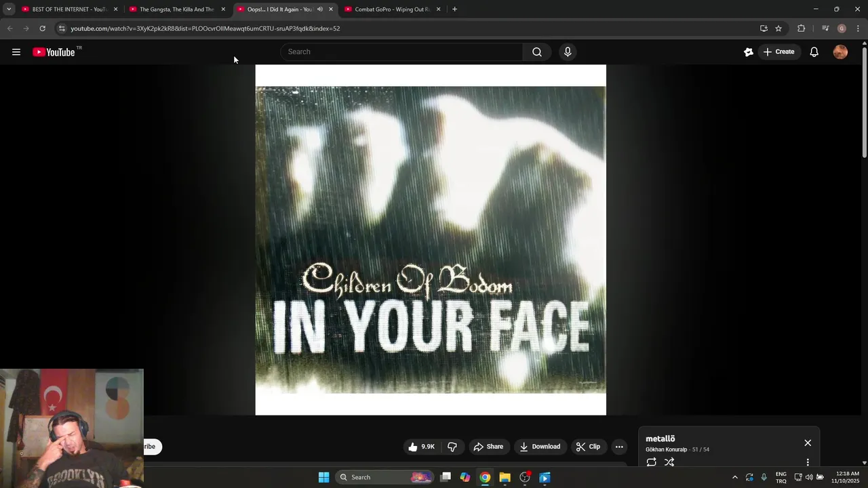The width and height of the screenshot is (868, 488).
Task: Click the address bar URL
Action: tap(205, 28)
